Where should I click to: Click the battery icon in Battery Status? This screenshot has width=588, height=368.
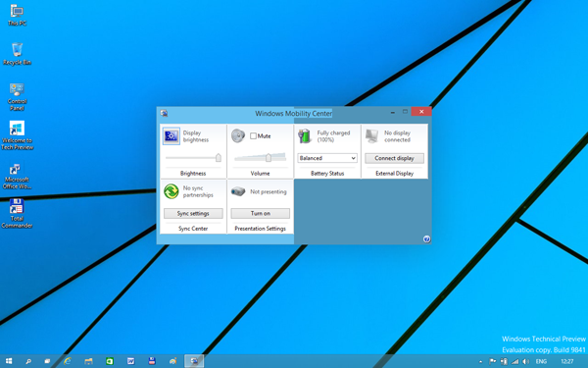[x=305, y=136]
